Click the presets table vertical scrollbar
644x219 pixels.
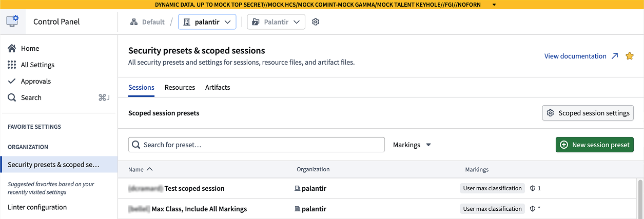(640, 198)
